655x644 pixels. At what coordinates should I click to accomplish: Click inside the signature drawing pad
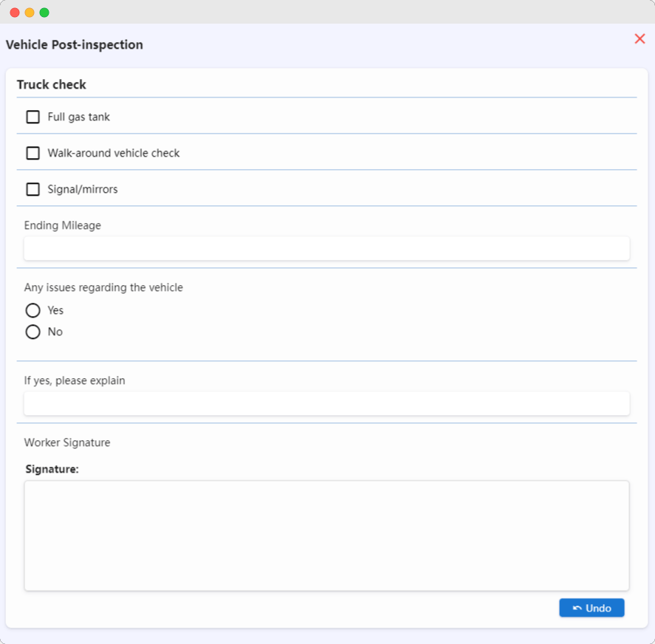(326, 535)
